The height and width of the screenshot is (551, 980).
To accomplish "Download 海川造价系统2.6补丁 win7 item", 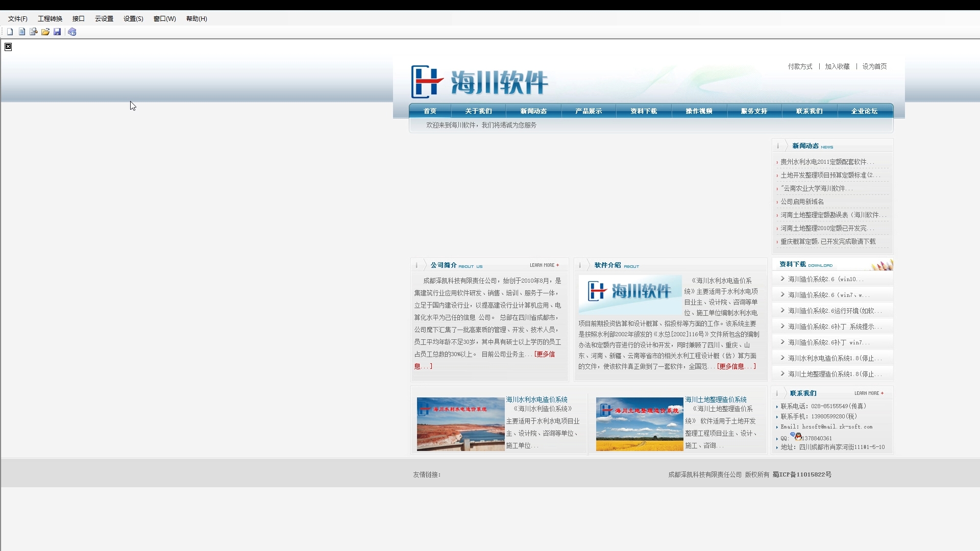I will 828,342.
